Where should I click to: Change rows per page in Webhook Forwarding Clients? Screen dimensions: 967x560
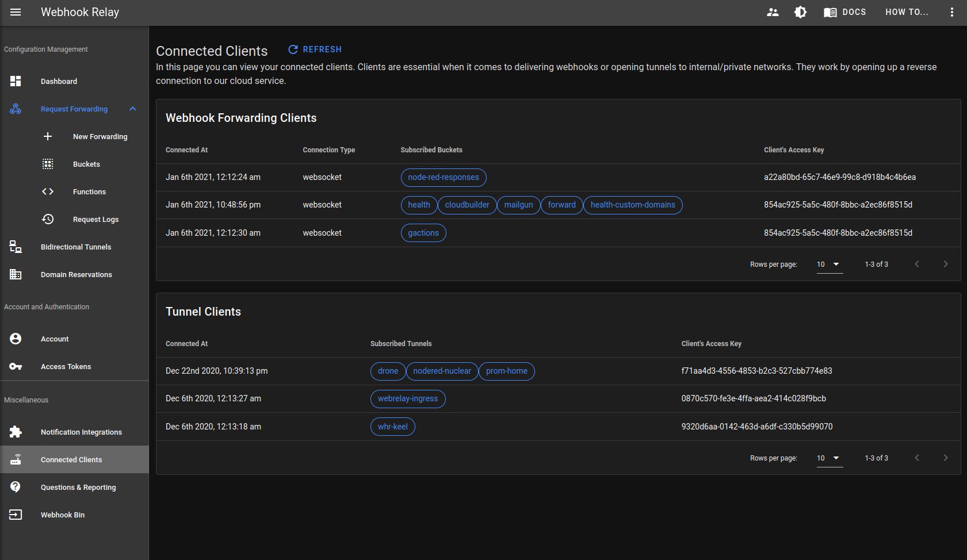[x=829, y=264]
